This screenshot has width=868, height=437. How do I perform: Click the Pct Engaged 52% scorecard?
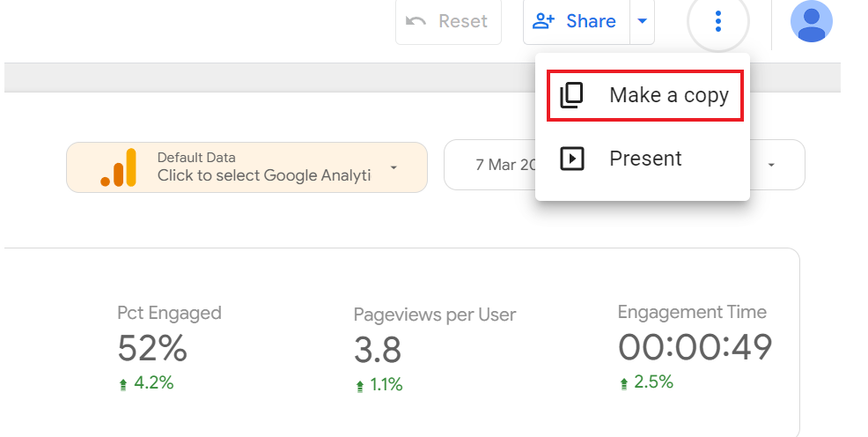tap(169, 348)
